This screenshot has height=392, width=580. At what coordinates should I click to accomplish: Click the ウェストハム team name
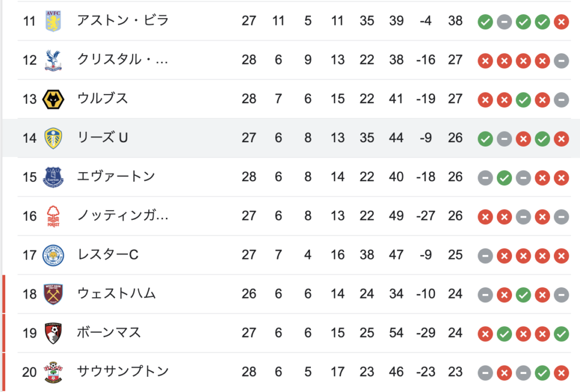(x=116, y=293)
